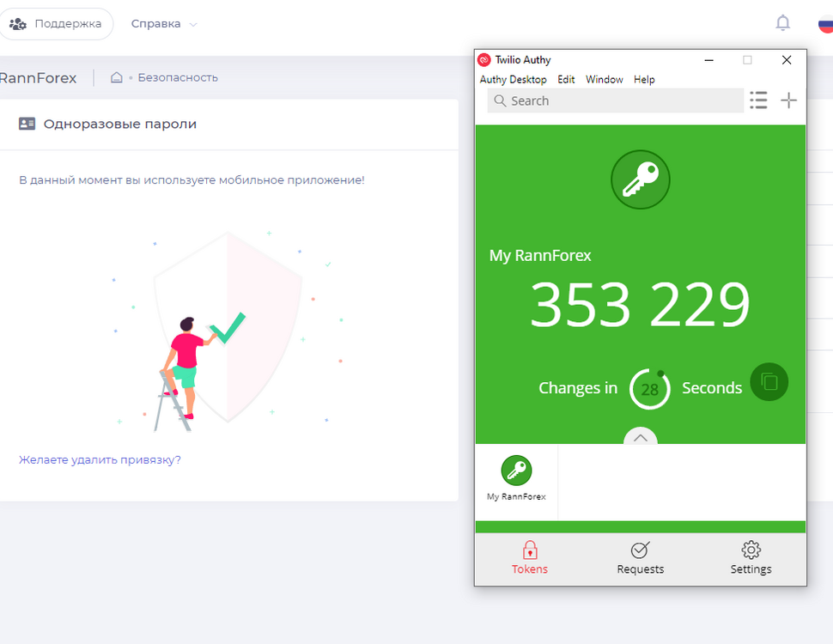The image size is (833, 644).
Task: Click the 28 seconds countdown timer
Action: pos(650,389)
